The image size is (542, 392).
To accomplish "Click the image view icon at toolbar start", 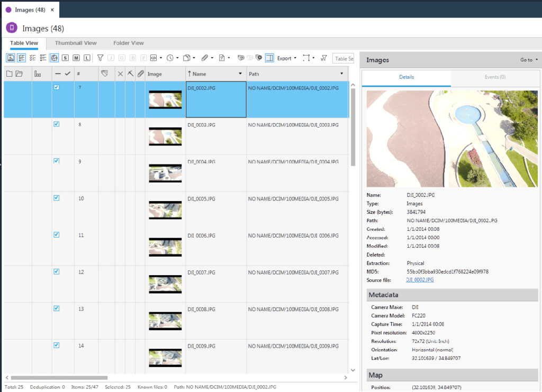I will click(11, 58).
